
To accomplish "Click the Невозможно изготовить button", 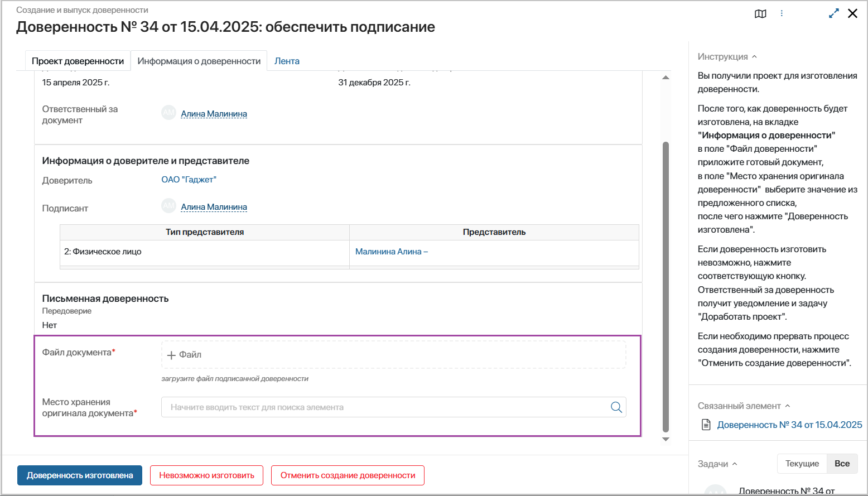I will pyautogui.click(x=206, y=475).
